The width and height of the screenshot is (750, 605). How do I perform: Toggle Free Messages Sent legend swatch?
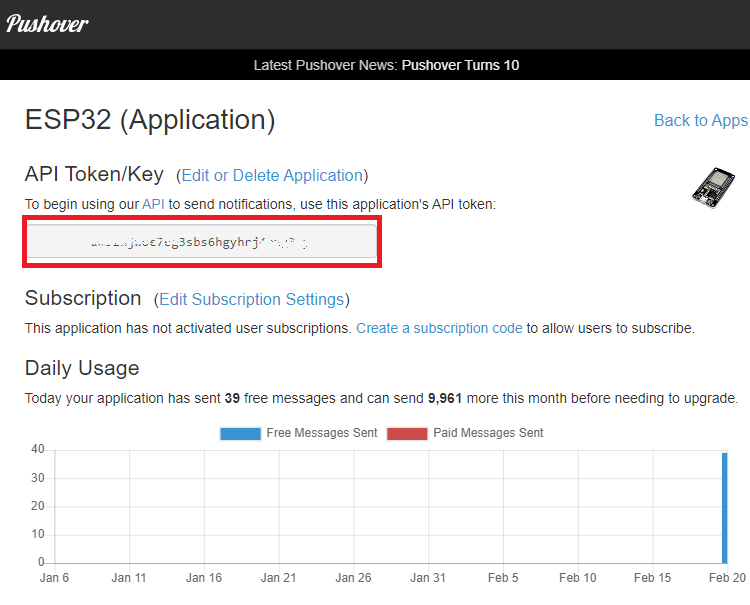coord(240,433)
